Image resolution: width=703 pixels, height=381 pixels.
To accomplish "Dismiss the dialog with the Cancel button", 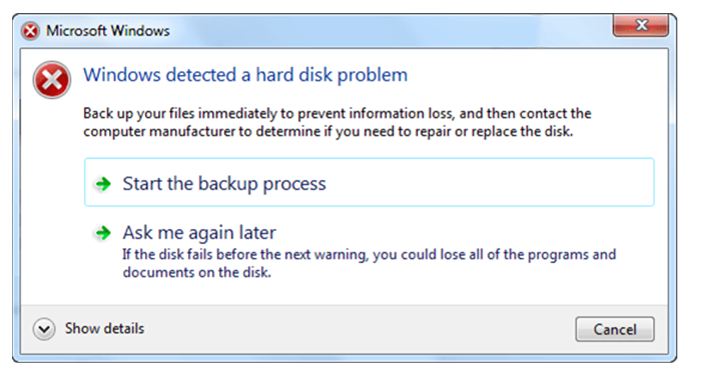I will [x=615, y=329].
